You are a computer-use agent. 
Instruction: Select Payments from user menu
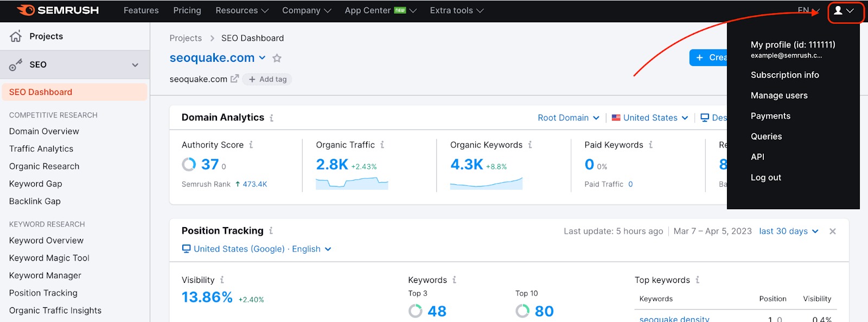[770, 116]
